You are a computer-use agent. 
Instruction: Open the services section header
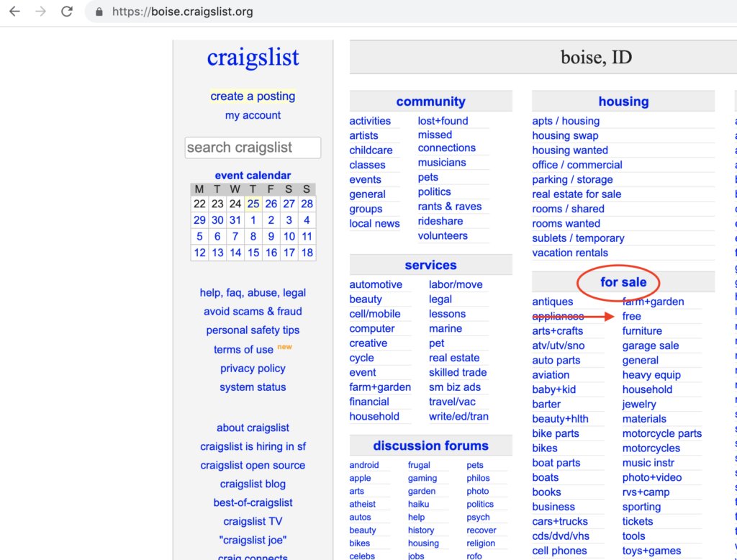point(430,265)
